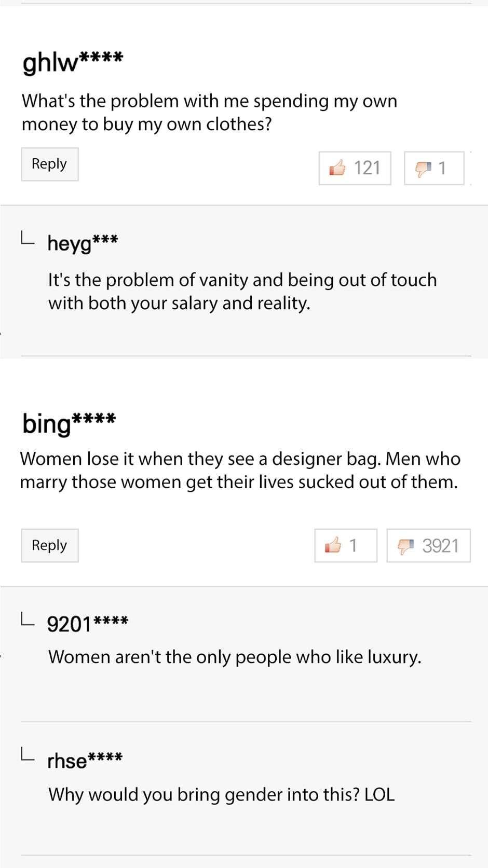Upvote bing's comment using thumbs-up icon
Image resolution: width=488 pixels, height=868 pixels.
(x=333, y=545)
